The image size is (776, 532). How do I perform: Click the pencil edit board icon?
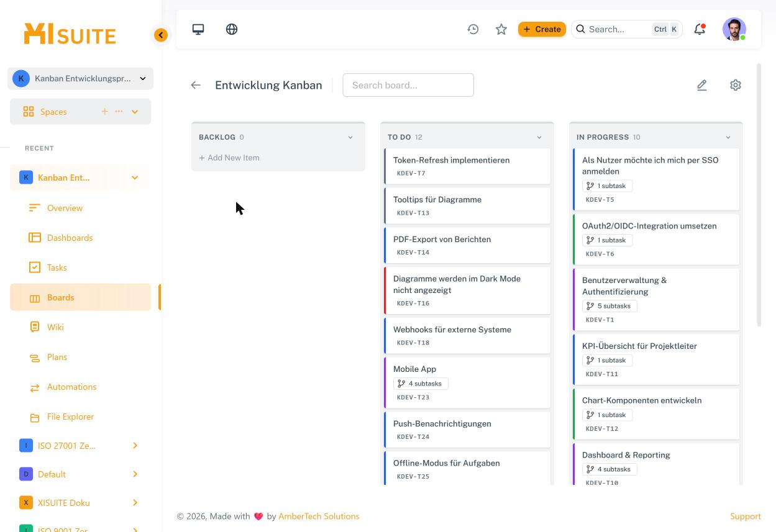(702, 85)
